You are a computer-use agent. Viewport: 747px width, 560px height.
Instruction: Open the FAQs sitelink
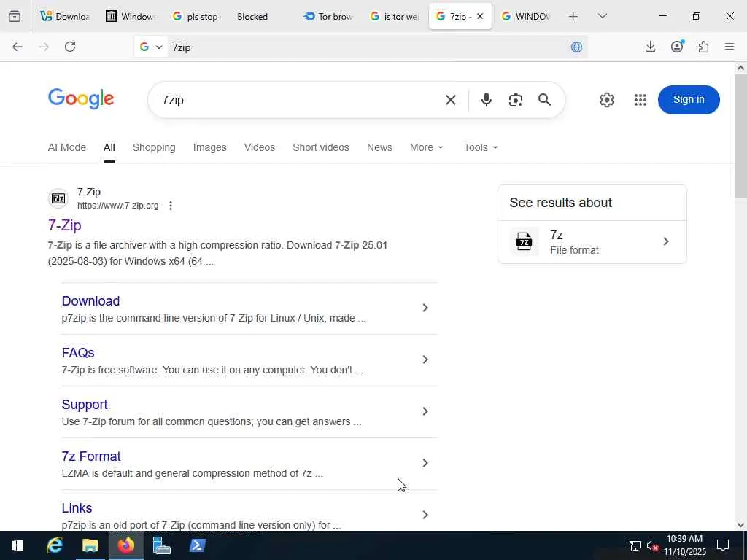coord(77,353)
